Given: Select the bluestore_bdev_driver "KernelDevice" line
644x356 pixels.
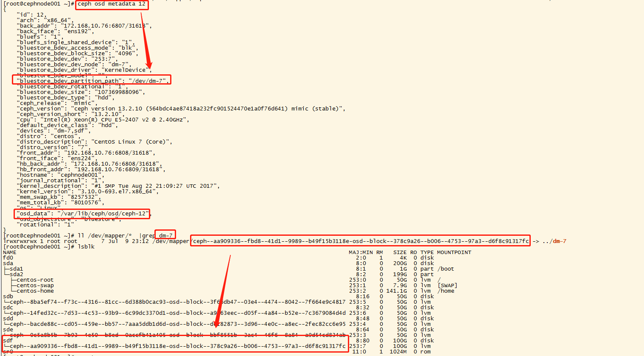Looking at the screenshot, I should coord(84,70).
